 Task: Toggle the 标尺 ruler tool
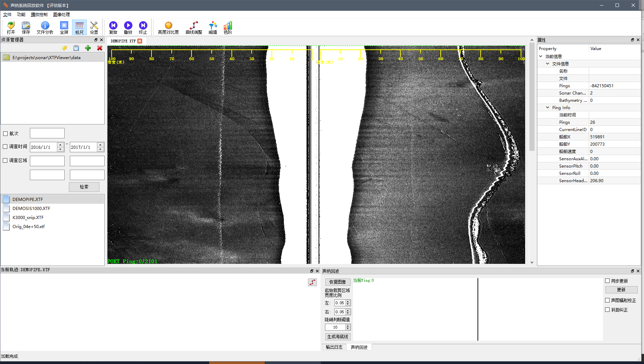(79, 27)
